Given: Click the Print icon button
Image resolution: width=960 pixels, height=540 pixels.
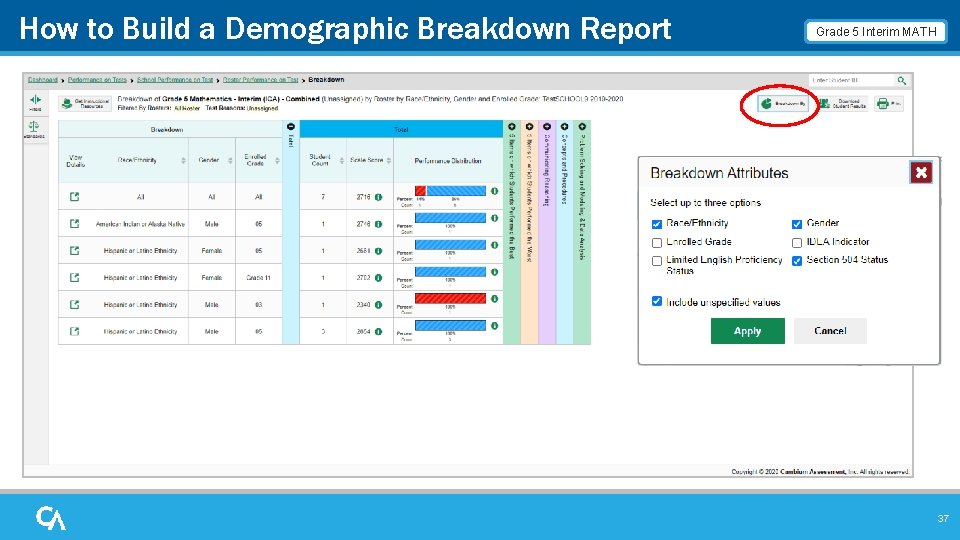Looking at the screenshot, I should click(889, 103).
